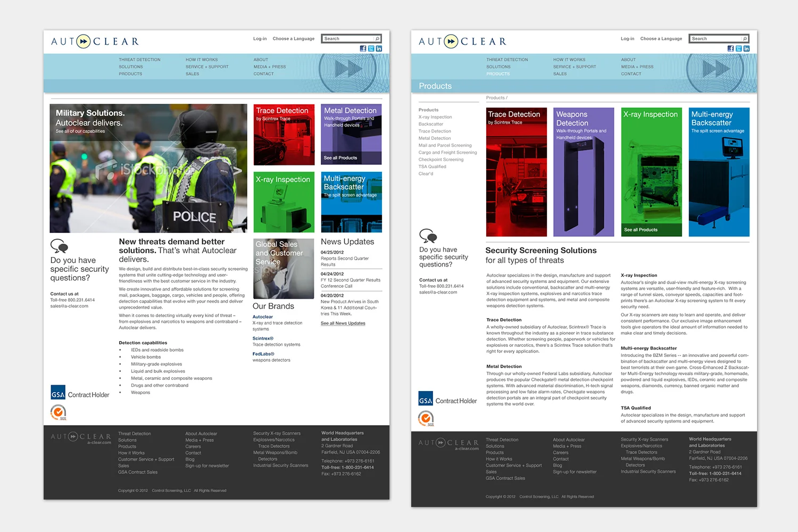
Task: Click GSA Contract Holder badge on left page
Action: point(80,393)
